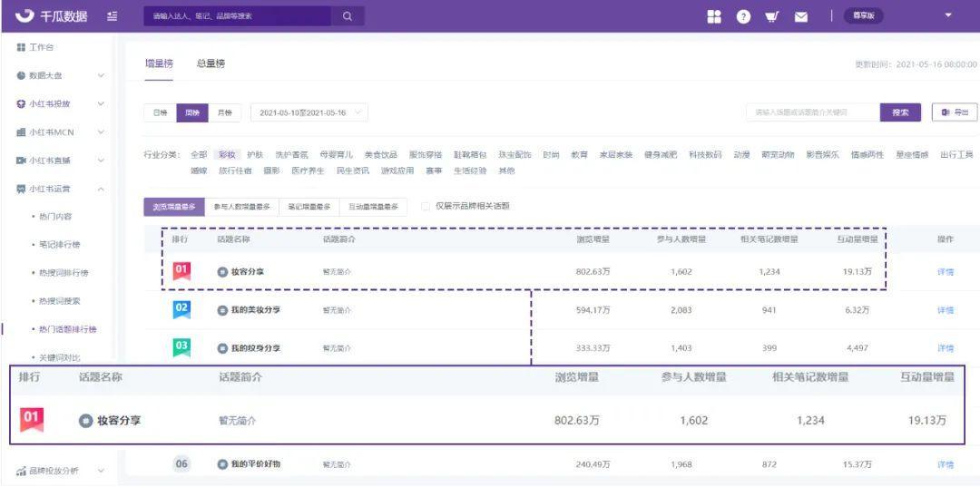
Task: Open the apps grid icon in header
Action: 714,15
